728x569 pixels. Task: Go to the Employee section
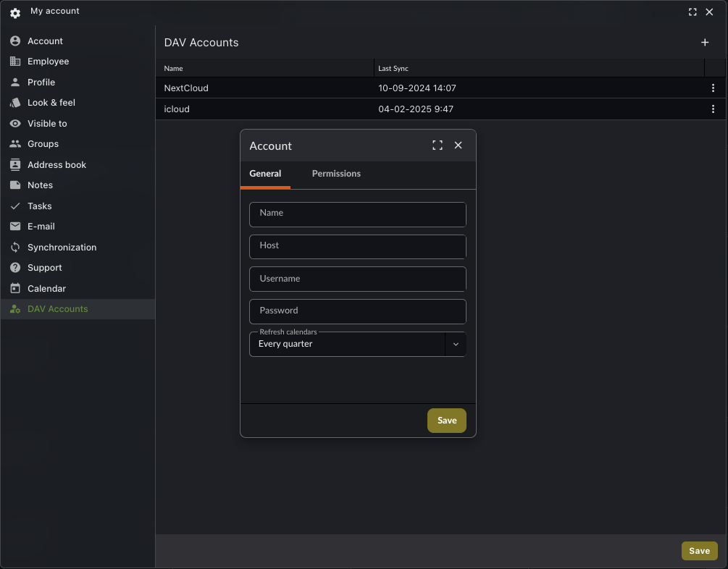tap(78, 62)
